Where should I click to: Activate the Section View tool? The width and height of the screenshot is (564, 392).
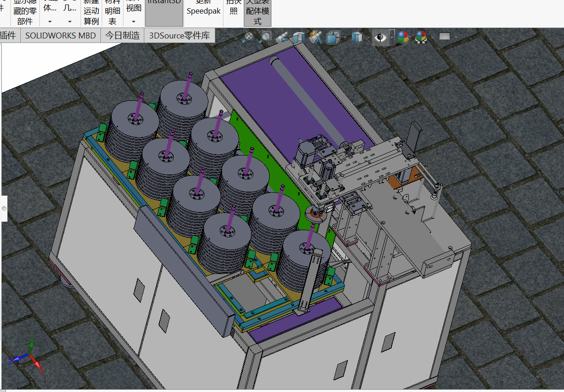pos(299,38)
